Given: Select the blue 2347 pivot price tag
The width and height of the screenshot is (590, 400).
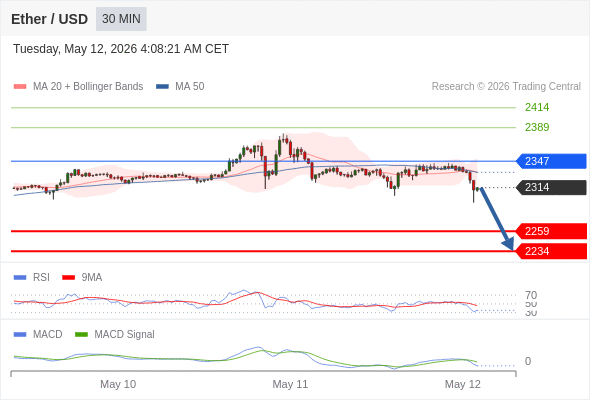Looking at the screenshot, I should (551, 161).
